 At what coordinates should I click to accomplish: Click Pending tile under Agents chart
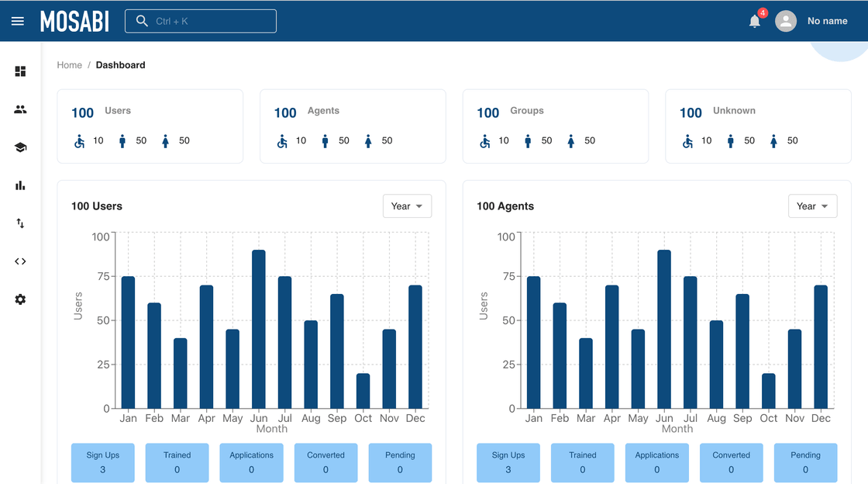pyautogui.click(x=805, y=462)
